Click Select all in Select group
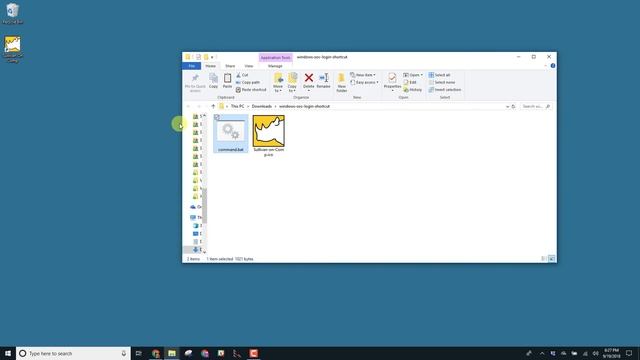The image size is (640, 360). point(439,75)
